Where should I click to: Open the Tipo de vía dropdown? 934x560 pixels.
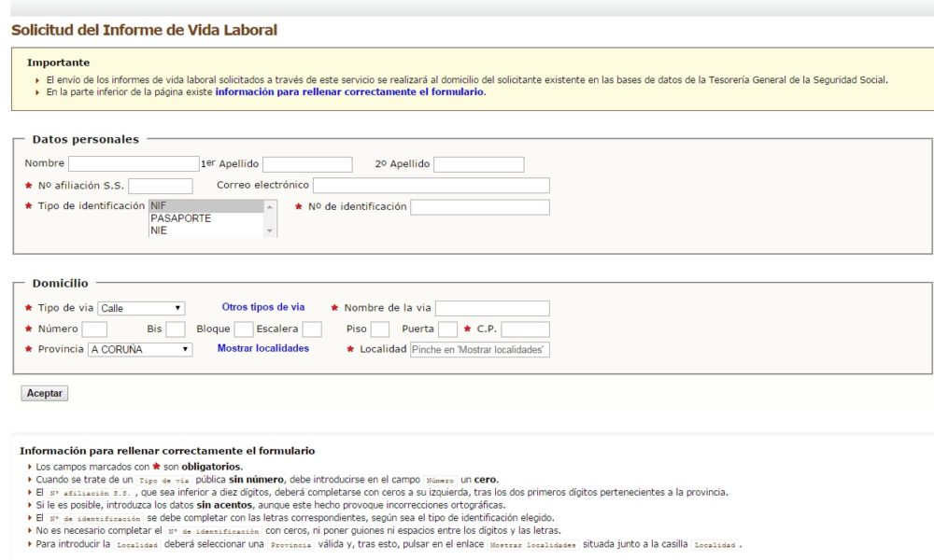(x=141, y=308)
